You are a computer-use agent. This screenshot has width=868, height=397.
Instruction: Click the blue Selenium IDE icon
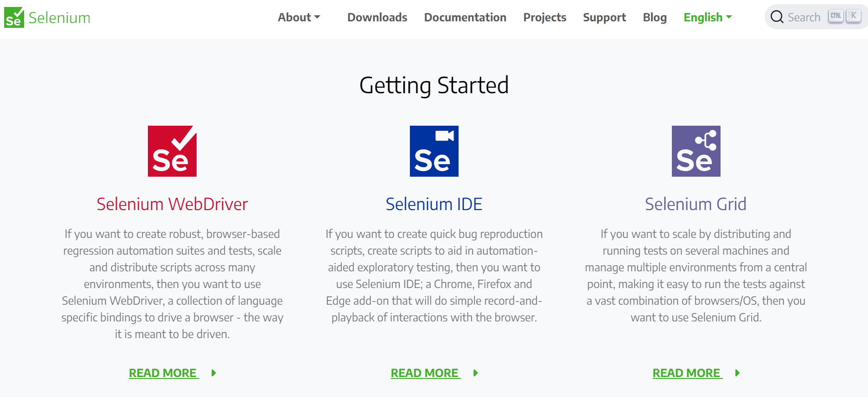point(434,151)
